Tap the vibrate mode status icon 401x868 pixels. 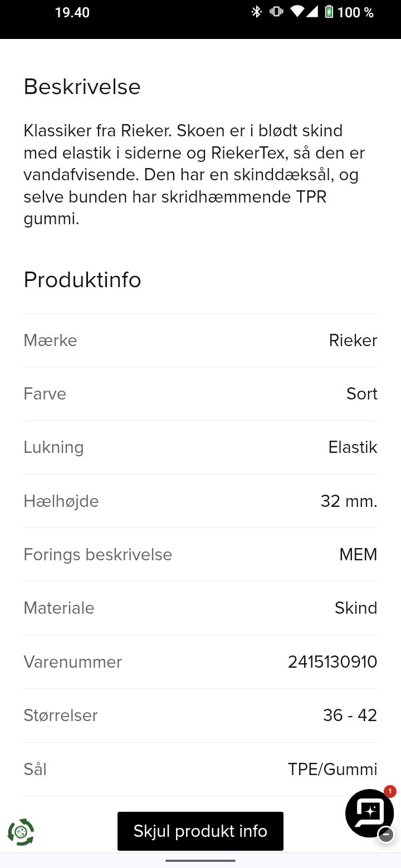tap(276, 12)
